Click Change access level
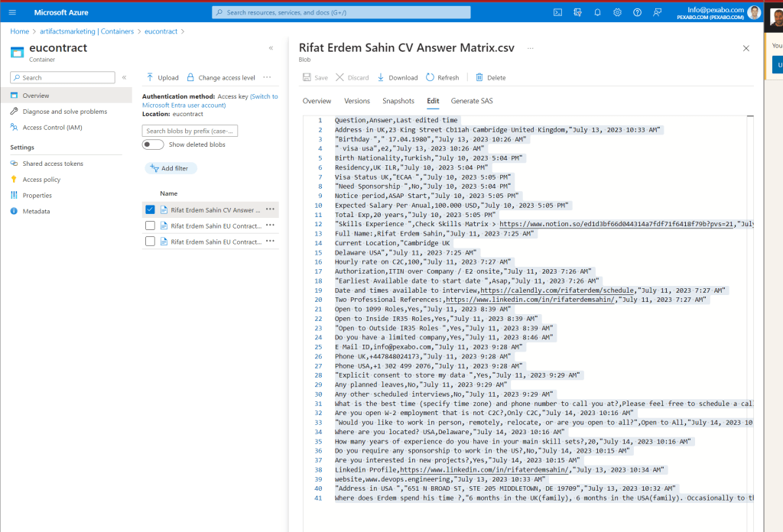 (x=221, y=77)
